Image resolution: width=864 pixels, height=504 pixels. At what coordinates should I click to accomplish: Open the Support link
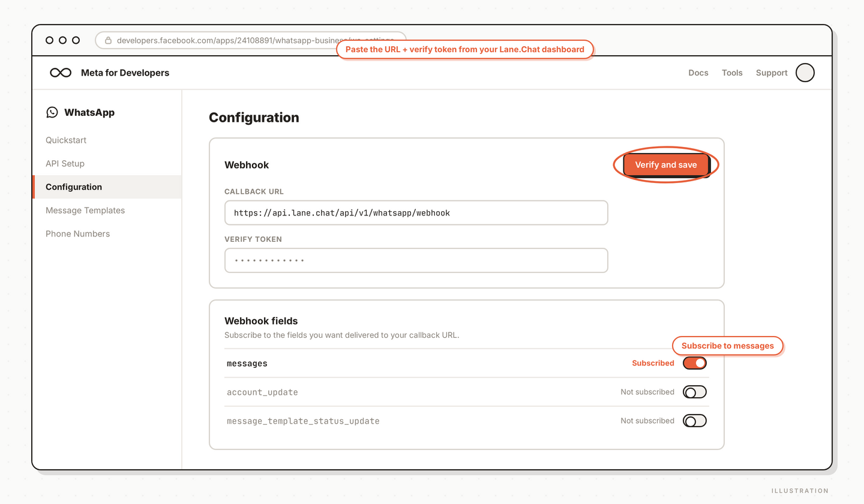[x=772, y=73]
